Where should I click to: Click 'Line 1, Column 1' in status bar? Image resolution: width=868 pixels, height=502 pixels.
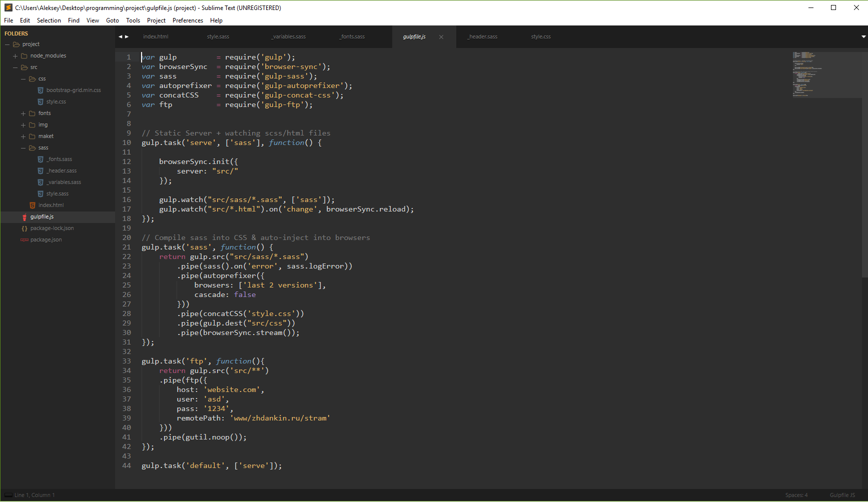[x=35, y=495]
